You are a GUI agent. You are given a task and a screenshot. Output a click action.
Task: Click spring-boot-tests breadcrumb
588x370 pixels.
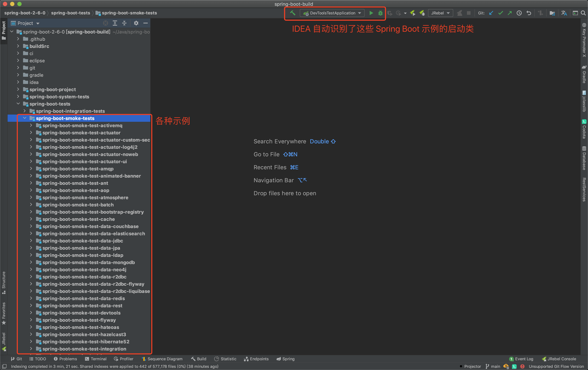pos(71,13)
